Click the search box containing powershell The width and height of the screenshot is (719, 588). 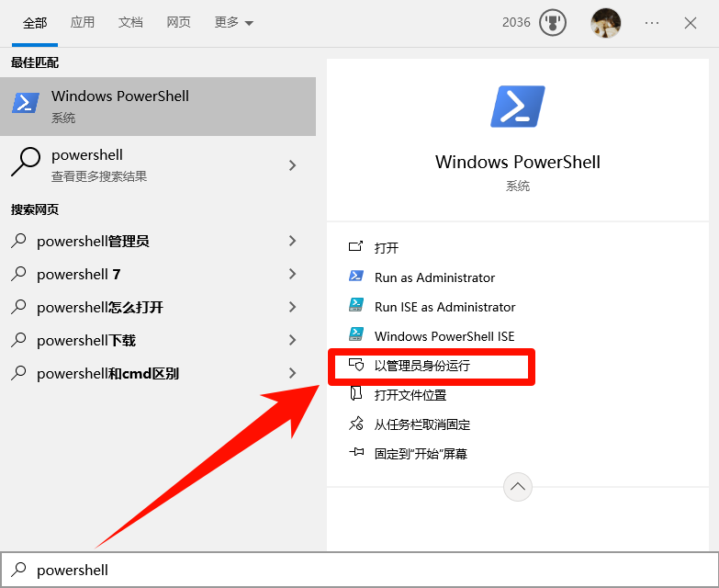click(x=360, y=570)
